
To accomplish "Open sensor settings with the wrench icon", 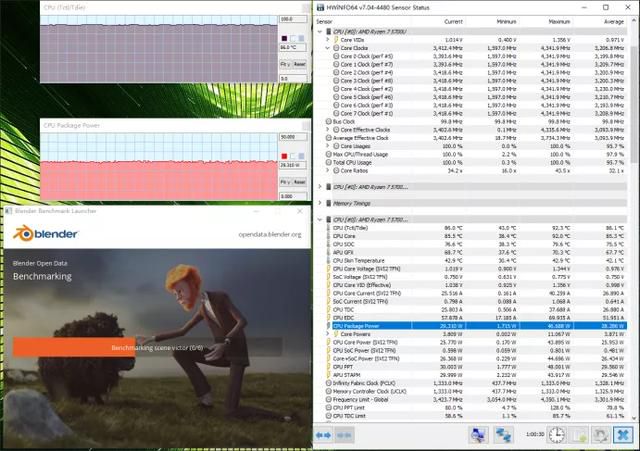I will [x=601, y=435].
